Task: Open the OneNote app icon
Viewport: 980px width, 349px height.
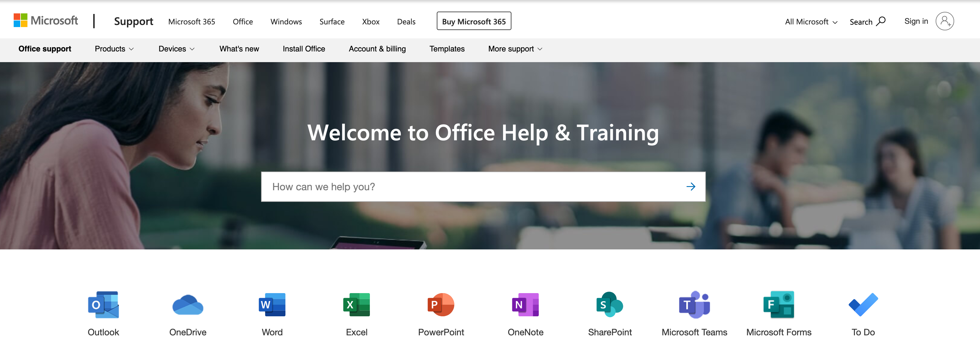Action: pos(526,304)
